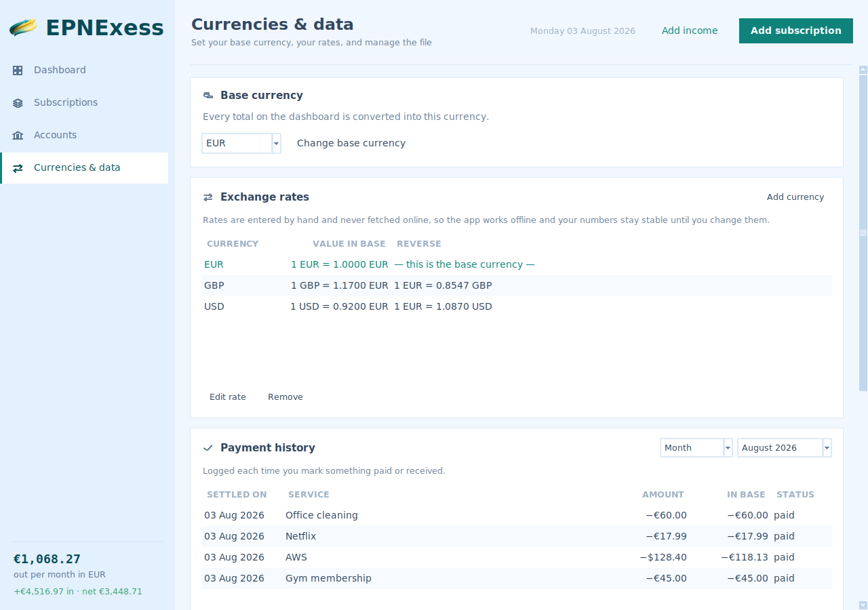The width and height of the screenshot is (868, 610).
Task: Click the scrollbar up arrow
Action: (x=863, y=69)
